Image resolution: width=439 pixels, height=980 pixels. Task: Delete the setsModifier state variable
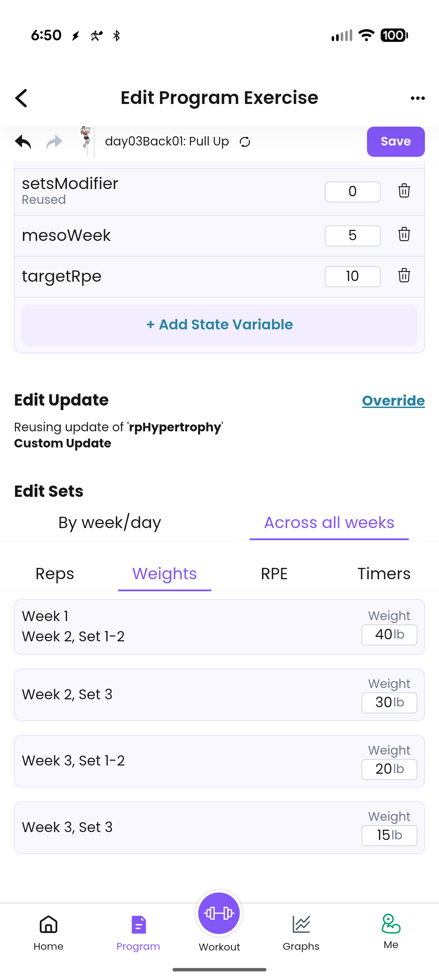(404, 190)
